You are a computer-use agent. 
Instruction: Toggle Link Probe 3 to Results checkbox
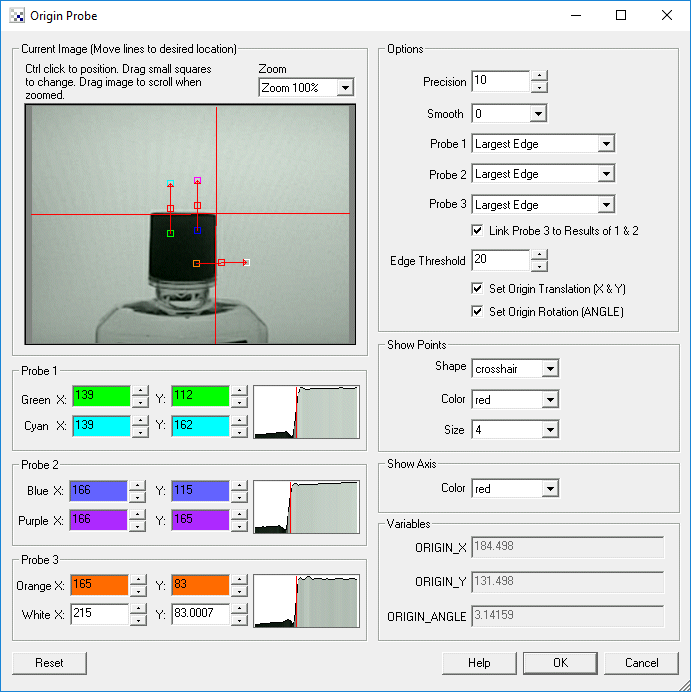coord(477,231)
